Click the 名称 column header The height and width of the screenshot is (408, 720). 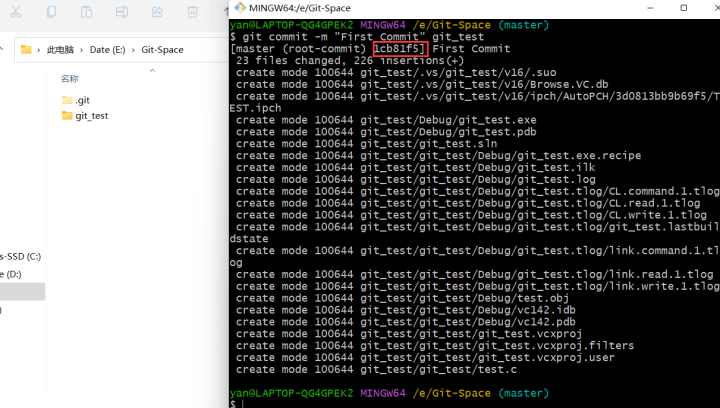[69, 79]
